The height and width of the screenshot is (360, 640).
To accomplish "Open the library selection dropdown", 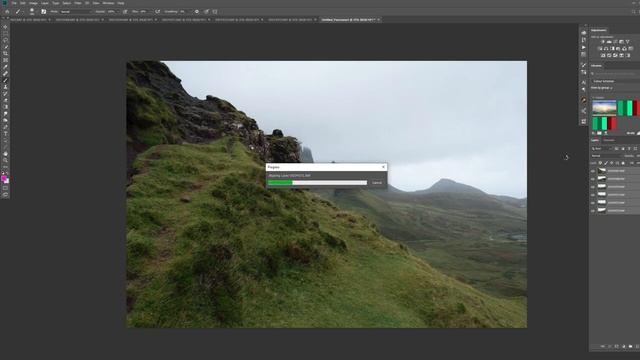I will tap(616, 81).
